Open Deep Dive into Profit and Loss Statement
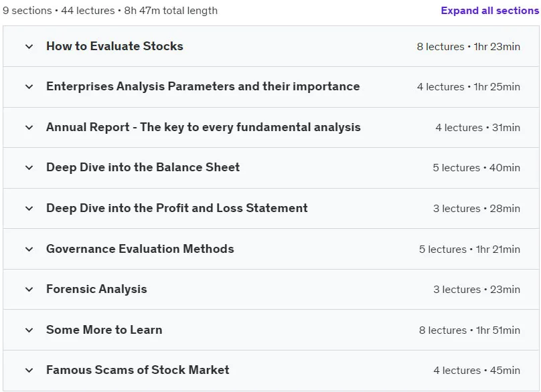Image resolution: width=541 pixels, height=392 pixels. click(177, 208)
